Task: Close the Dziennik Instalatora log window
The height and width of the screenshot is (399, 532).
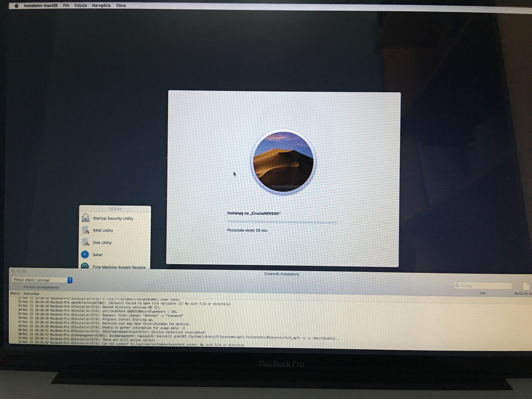Action: [13, 271]
